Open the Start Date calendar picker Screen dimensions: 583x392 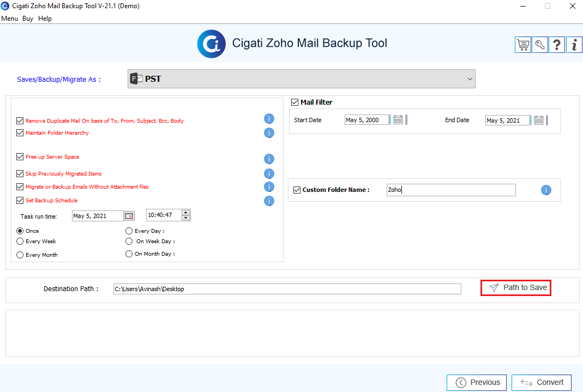pos(398,120)
